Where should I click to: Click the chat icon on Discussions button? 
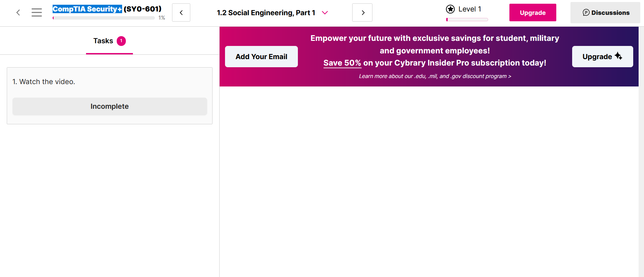point(586,12)
